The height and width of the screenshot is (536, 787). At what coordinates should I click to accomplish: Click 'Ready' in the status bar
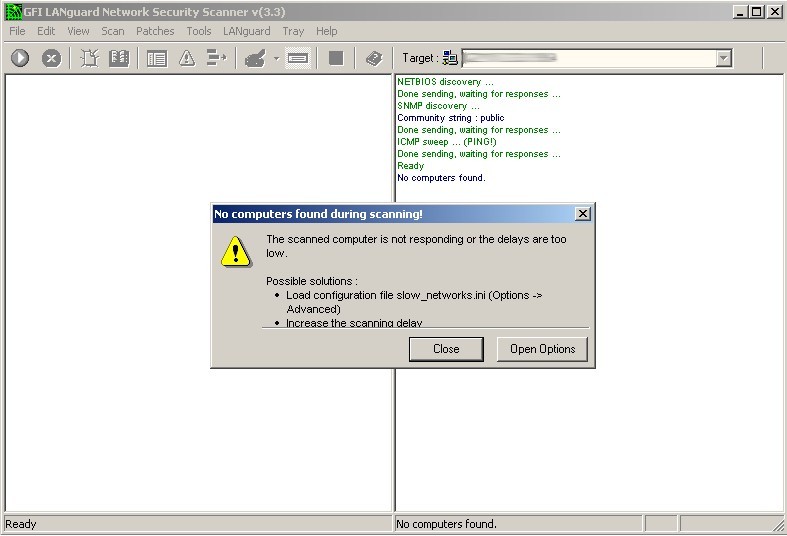(x=21, y=524)
